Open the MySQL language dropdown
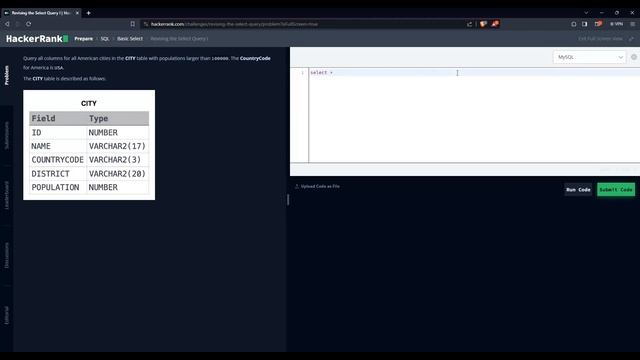Viewport: 640px width, 360px height. coord(589,57)
